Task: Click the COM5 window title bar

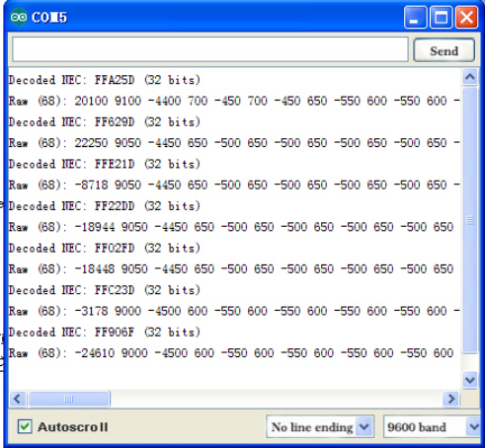Action: [x=230, y=17]
